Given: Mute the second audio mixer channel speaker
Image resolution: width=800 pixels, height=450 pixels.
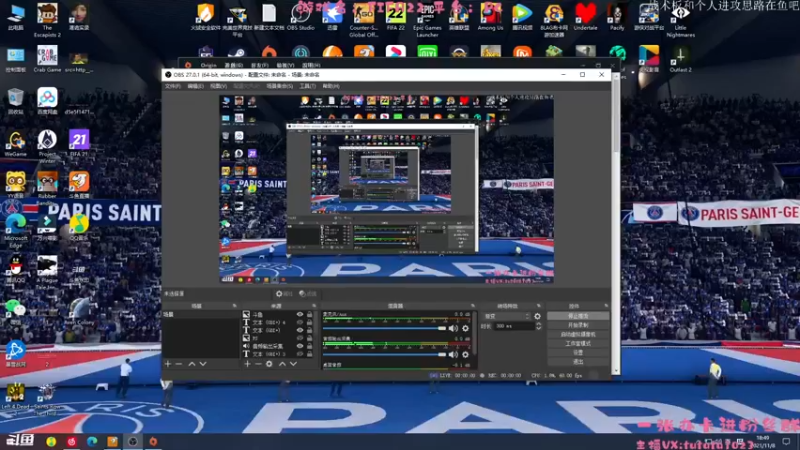Looking at the screenshot, I should (453, 354).
